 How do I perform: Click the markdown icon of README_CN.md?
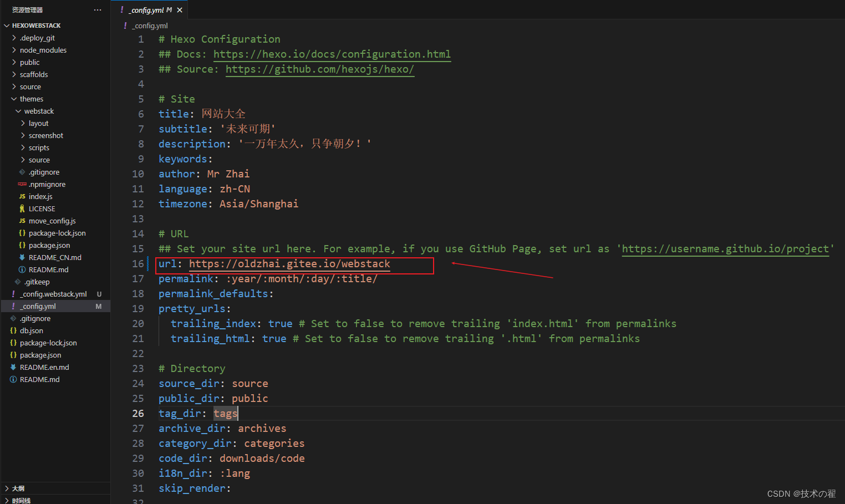(22, 257)
